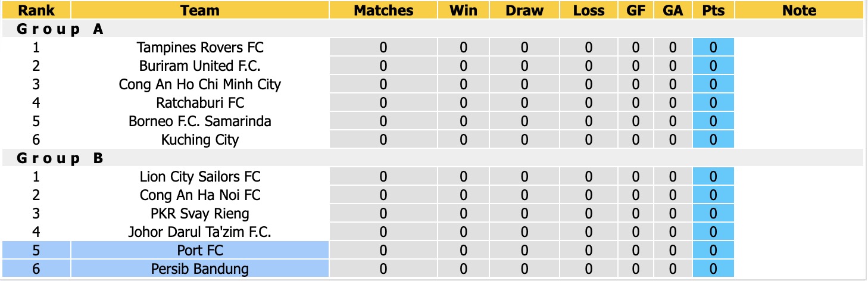The image size is (868, 281).
Task: Select Kuching City in Group A
Action: (x=200, y=139)
